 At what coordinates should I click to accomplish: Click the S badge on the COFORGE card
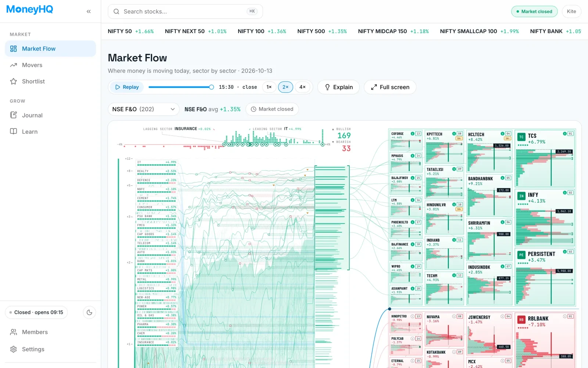413,134
